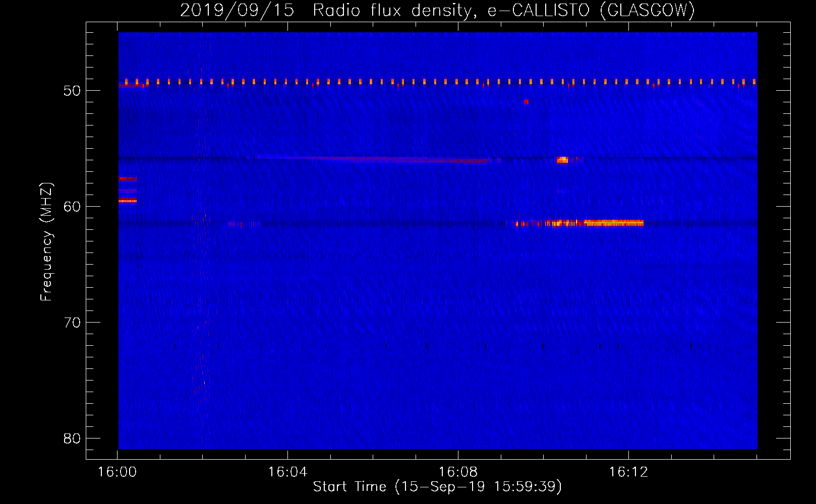The image size is (816, 504).
Task: Click the 'Frequency (MHZ)' axis label
Action: point(46,242)
